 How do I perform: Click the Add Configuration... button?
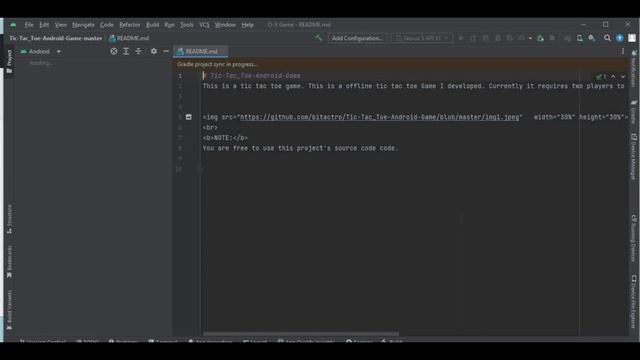coord(357,38)
